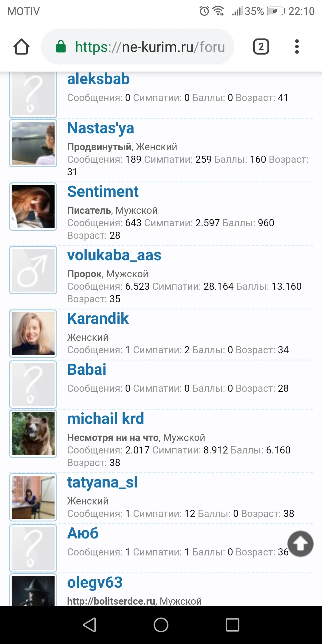Screen dimensions: 322x644
Task: Tap the bear avatar of michail krd
Action: tap(33, 434)
